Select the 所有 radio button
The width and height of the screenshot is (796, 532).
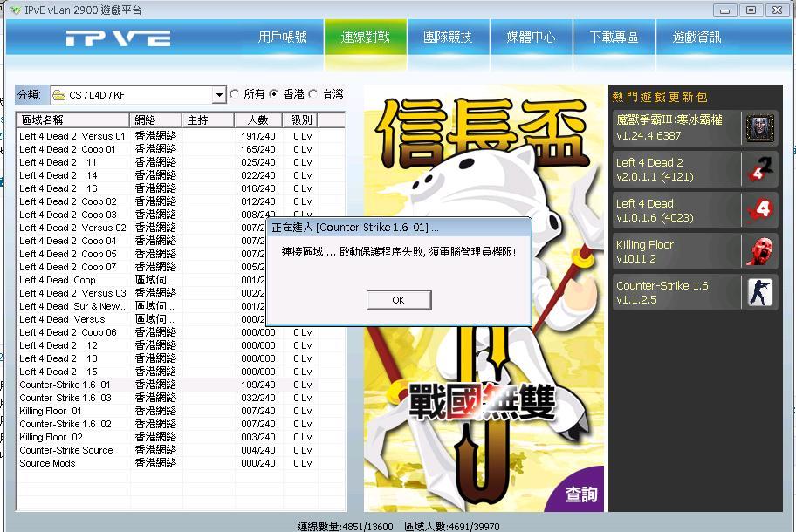tap(234, 94)
